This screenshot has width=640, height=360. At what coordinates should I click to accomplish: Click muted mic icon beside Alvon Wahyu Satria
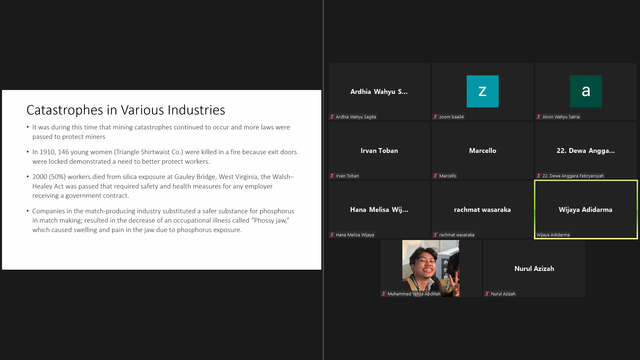point(539,117)
